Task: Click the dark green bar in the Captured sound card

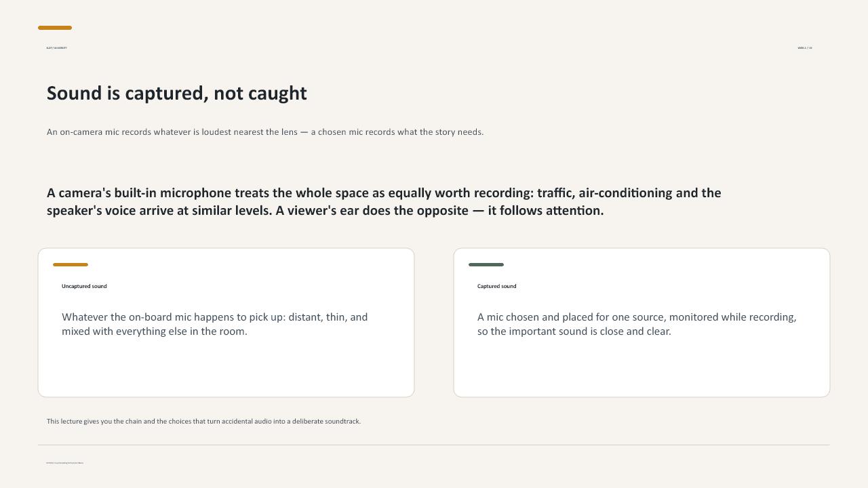Action: (x=486, y=264)
